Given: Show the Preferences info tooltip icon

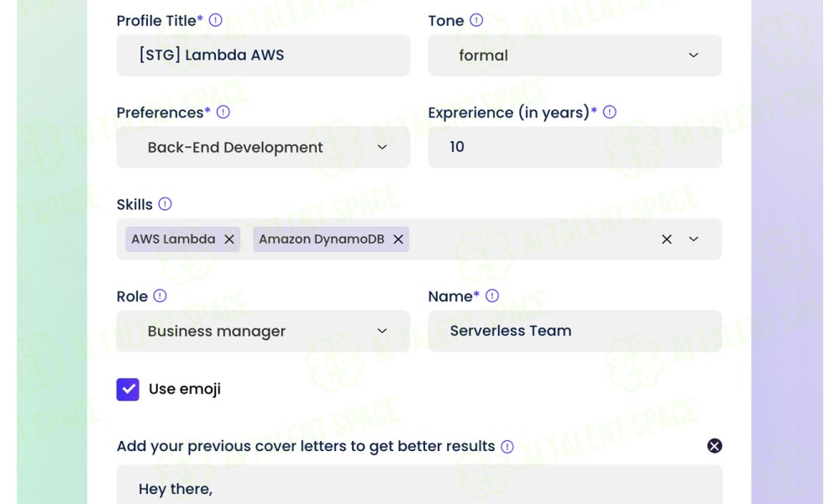Looking at the screenshot, I should point(223,113).
